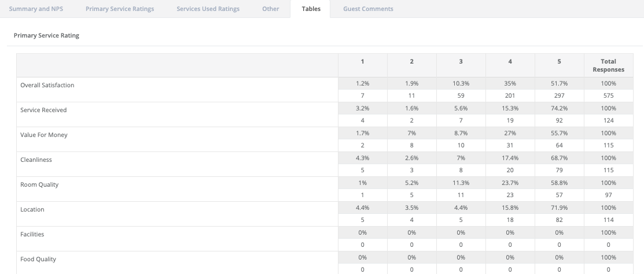Select the Other tab

pos(270,9)
